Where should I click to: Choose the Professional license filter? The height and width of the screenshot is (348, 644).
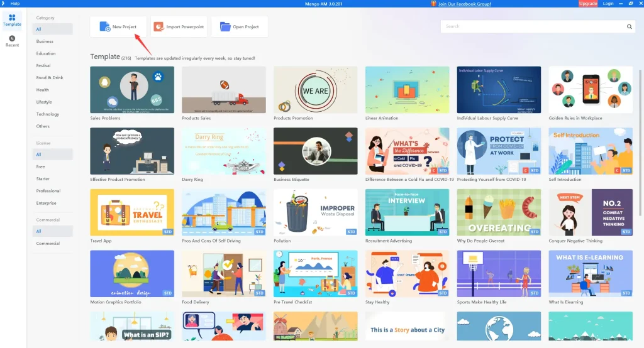[48, 191]
